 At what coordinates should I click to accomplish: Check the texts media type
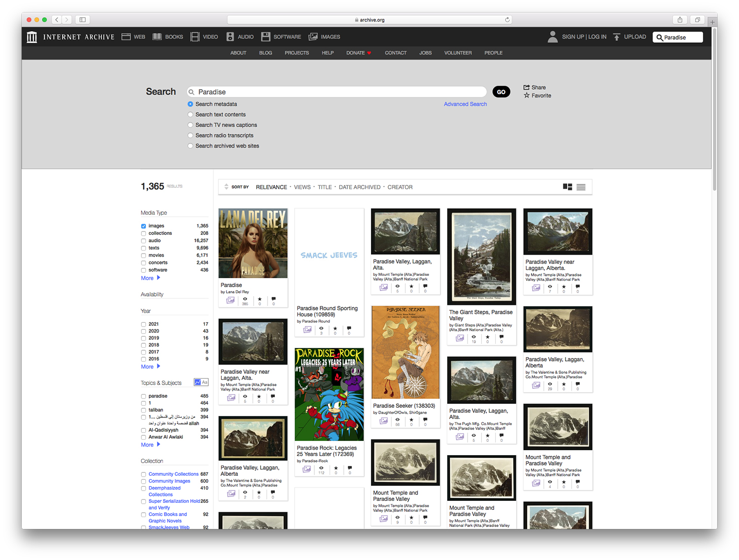(x=143, y=248)
